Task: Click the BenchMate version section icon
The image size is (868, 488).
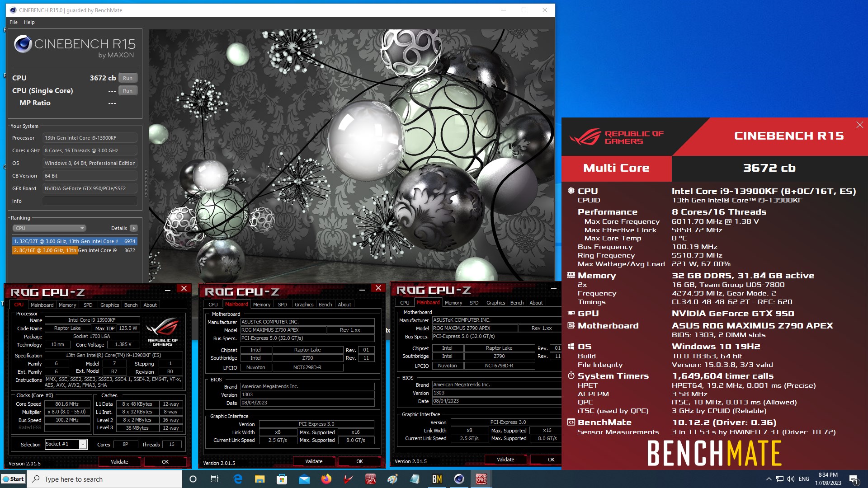Action: pos(571,422)
